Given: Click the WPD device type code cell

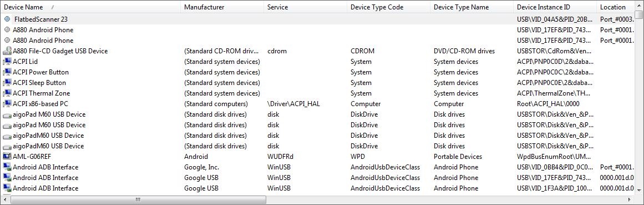Looking at the screenshot, I should pos(357,157).
